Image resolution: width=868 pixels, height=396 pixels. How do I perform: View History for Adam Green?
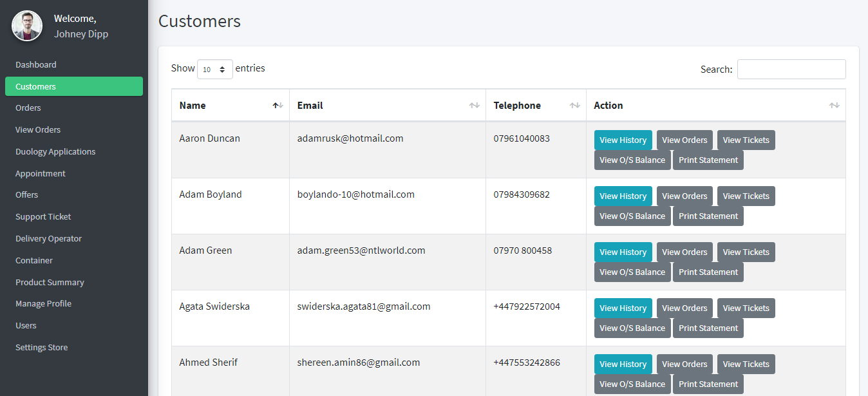pos(623,252)
